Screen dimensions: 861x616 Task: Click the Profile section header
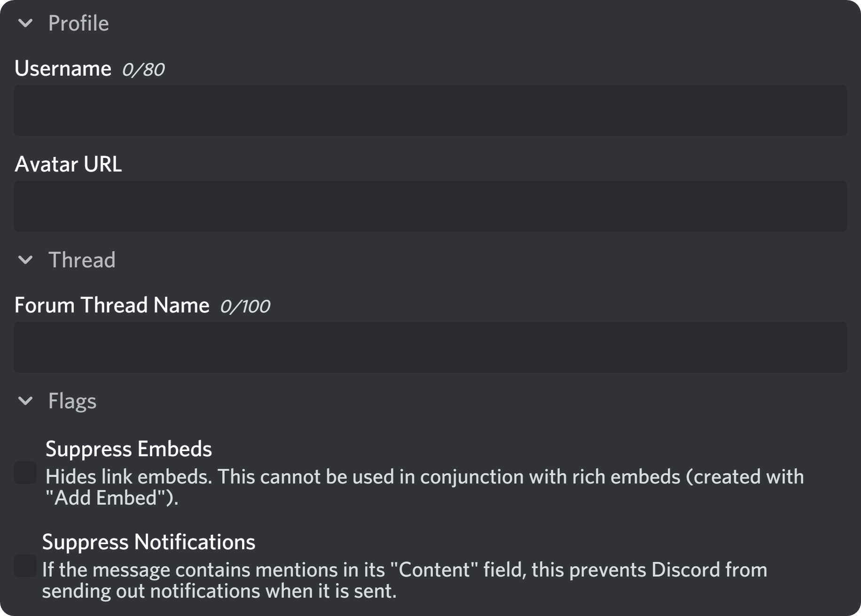(x=78, y=23)
